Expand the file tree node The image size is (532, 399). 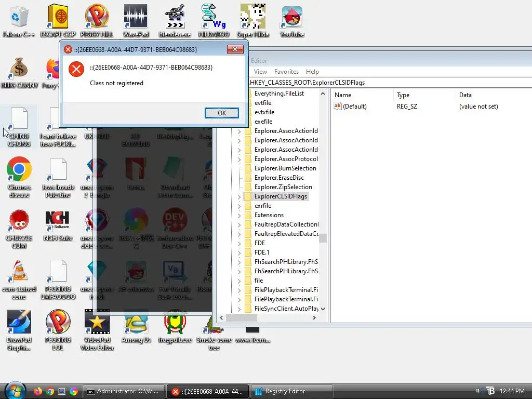[x=239, y=281]
